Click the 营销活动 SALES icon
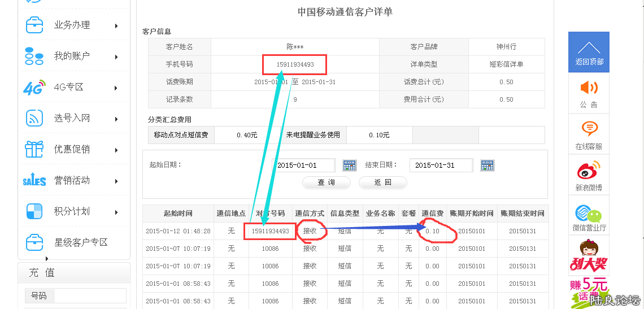Image resolution: width=644 pixels, height=309 pixels. tap(34, 180)
